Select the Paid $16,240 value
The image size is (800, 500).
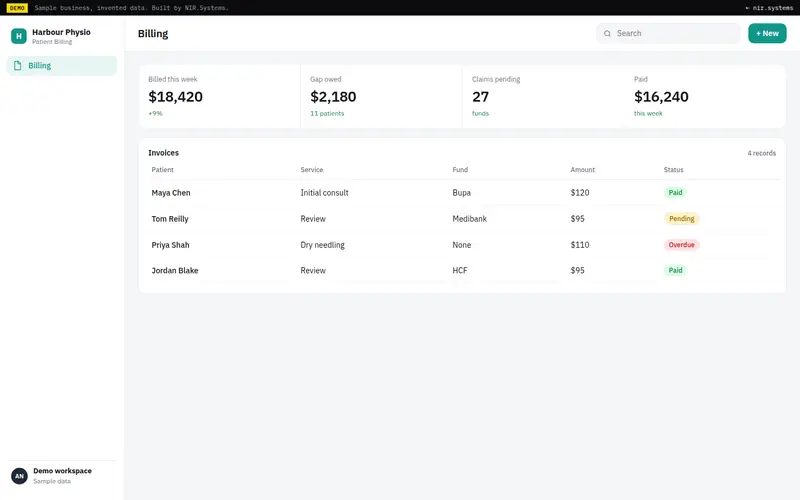click(x=661, y=96)
